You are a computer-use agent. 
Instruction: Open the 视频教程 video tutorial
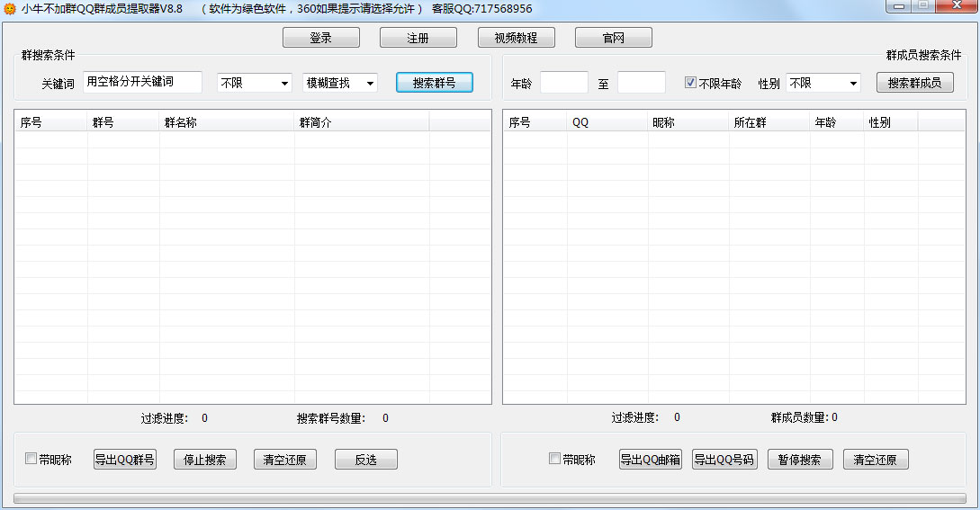pyautogui.click(x=515, y=38)
